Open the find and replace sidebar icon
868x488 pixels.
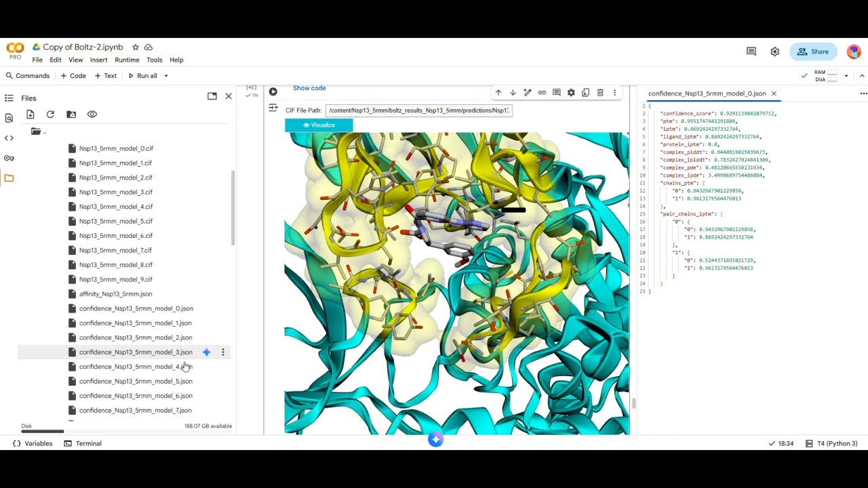coord(9,118)
